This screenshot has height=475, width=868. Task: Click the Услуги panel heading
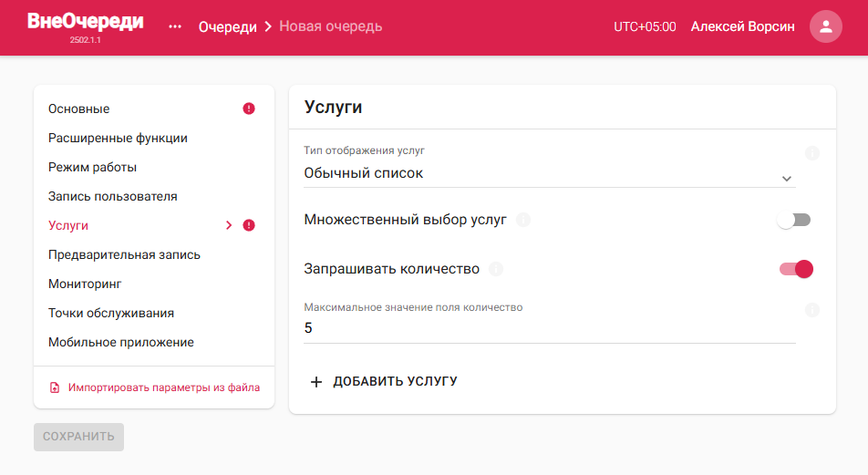pyautogui.click(x=334, y=107)
